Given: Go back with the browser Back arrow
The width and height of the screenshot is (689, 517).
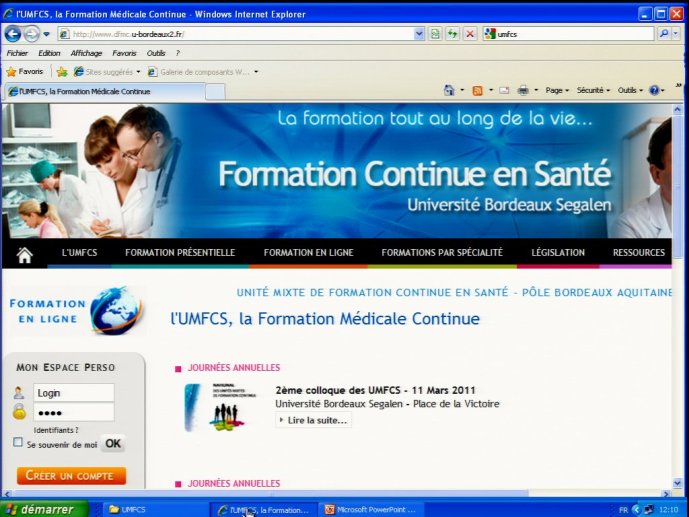Looking at the screenshot, I should tap(13, 33).
